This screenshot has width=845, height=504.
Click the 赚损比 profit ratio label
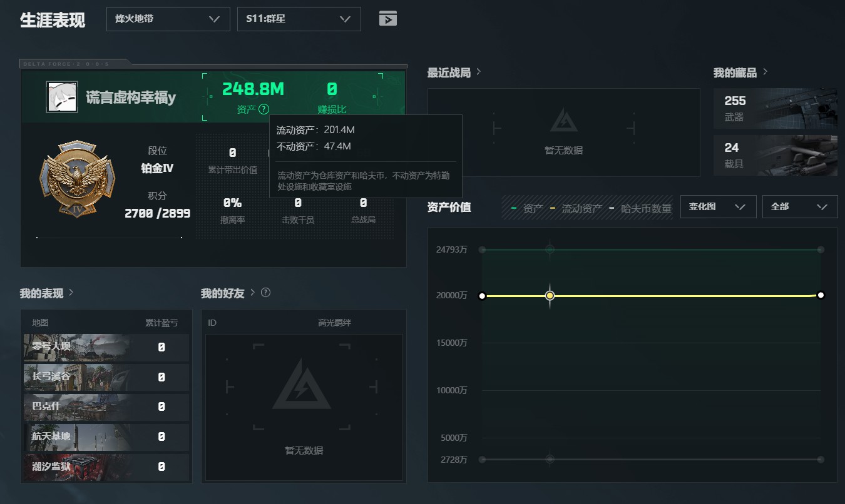point(332,109)
